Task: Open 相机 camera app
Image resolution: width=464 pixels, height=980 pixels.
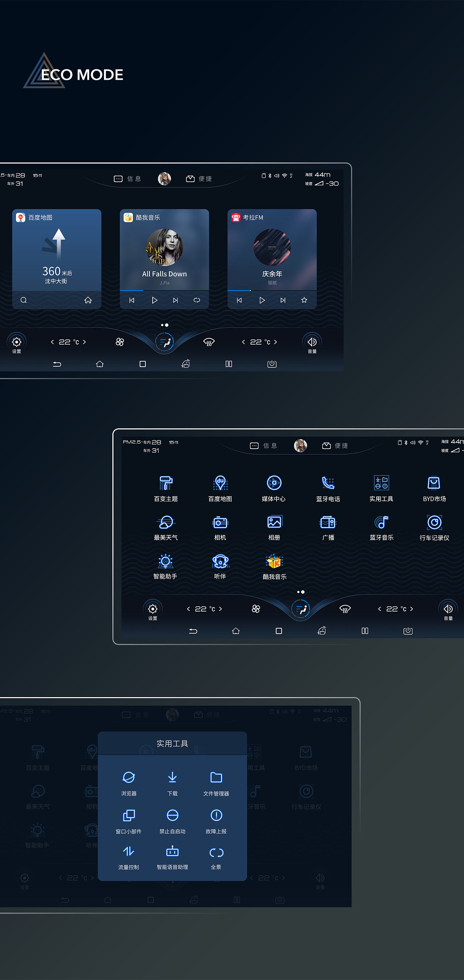Action: pyautogui.click(x=220, y=528)
